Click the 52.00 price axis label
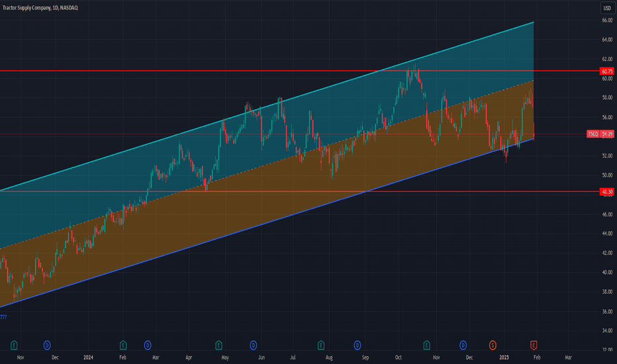The image size is (617, 364). [x=607, y=156]
